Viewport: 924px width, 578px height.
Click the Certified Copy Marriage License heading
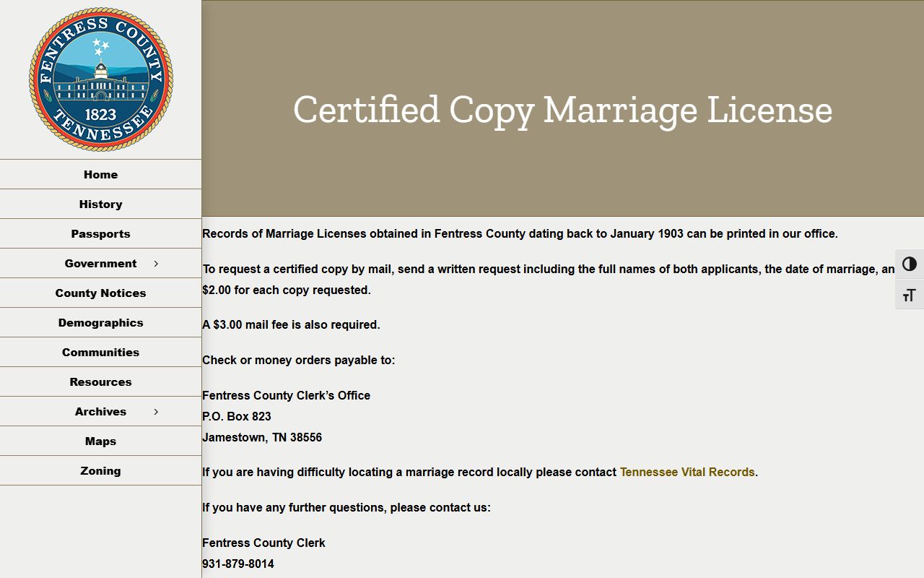coord(563,110)
